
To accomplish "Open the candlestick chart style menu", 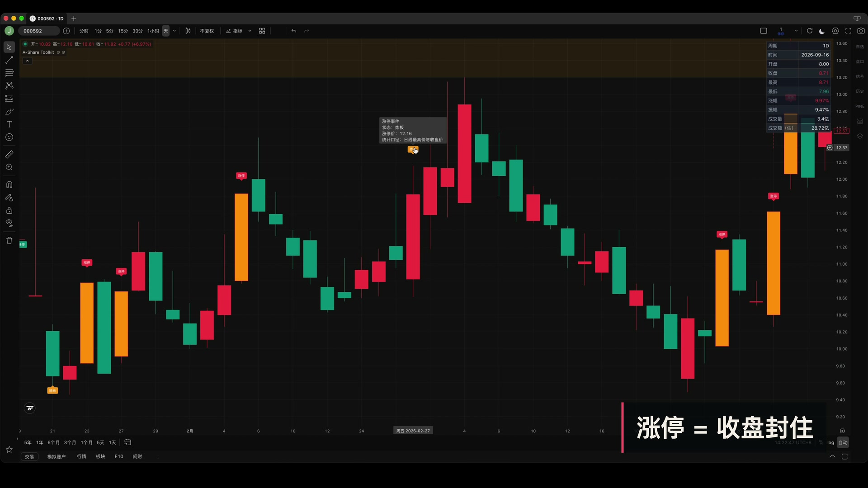I will click(188, 31).
